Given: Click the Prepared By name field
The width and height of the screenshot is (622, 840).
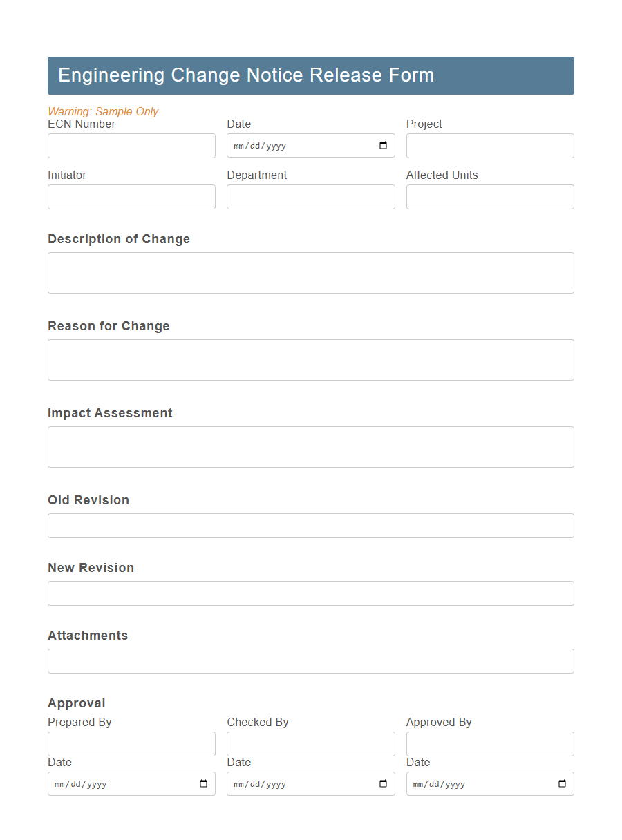Looking at the screenshot, I should click(131, 744).
